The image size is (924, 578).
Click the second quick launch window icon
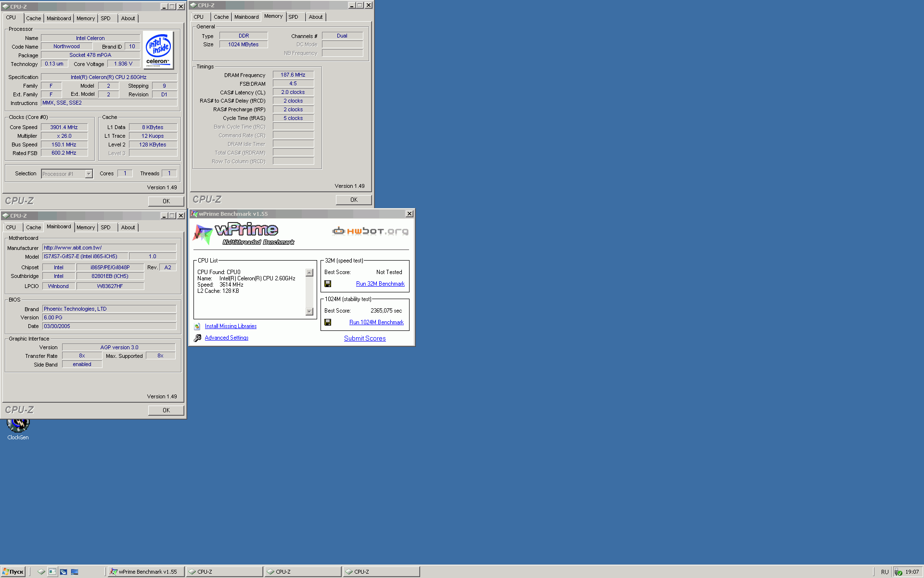pos(52,572)
